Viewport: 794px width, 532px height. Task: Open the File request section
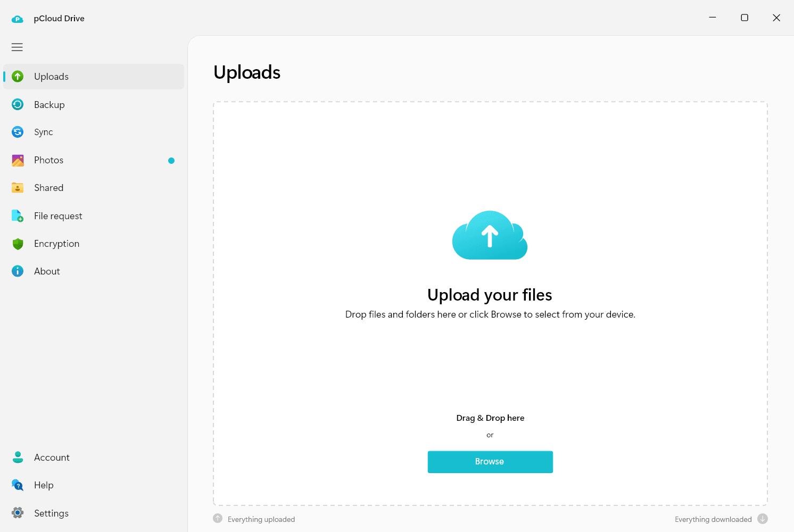pos(94,215)
